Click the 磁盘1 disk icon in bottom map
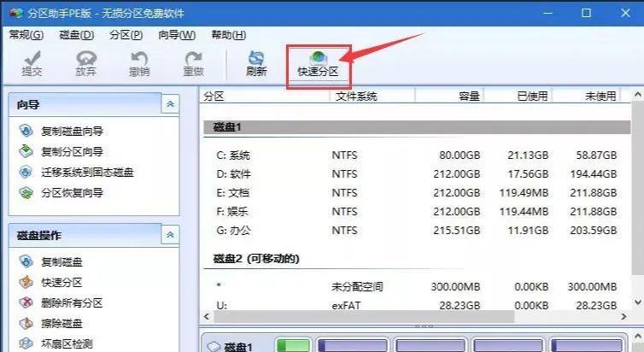644x352 pixels. 214,346
